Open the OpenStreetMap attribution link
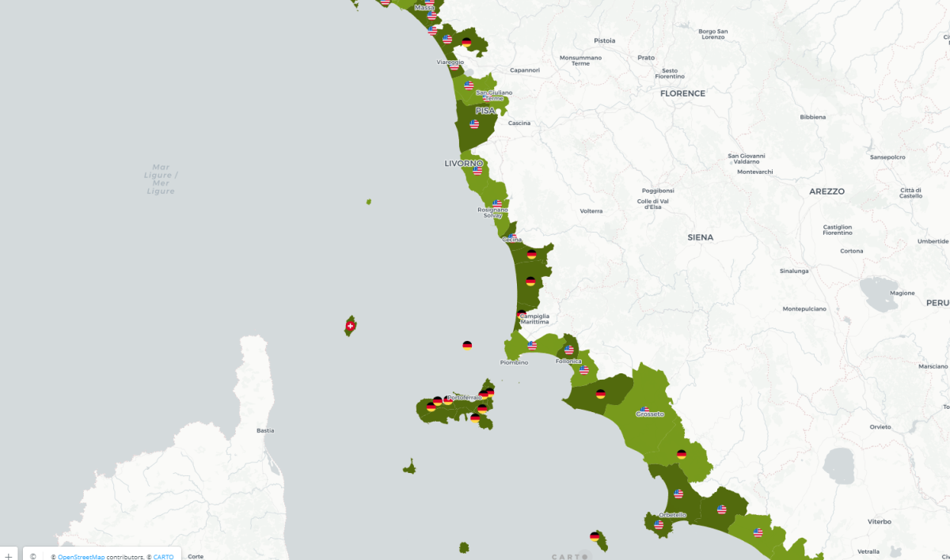This screenshot has width=950, height=560. [x=82, y=557]
